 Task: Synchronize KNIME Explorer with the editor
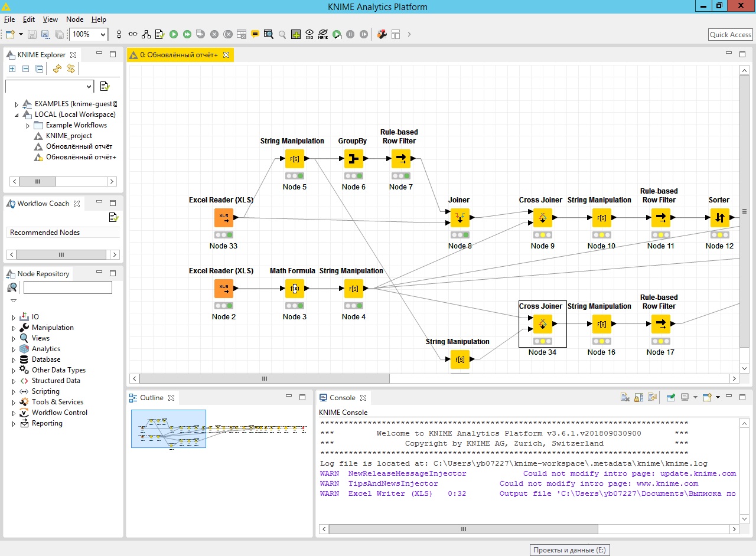tap(71, 69)
